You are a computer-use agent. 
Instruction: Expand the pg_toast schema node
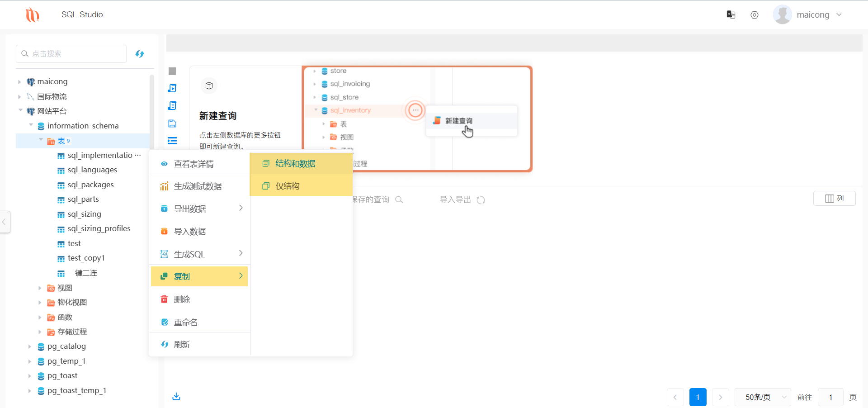pos(30,376)
